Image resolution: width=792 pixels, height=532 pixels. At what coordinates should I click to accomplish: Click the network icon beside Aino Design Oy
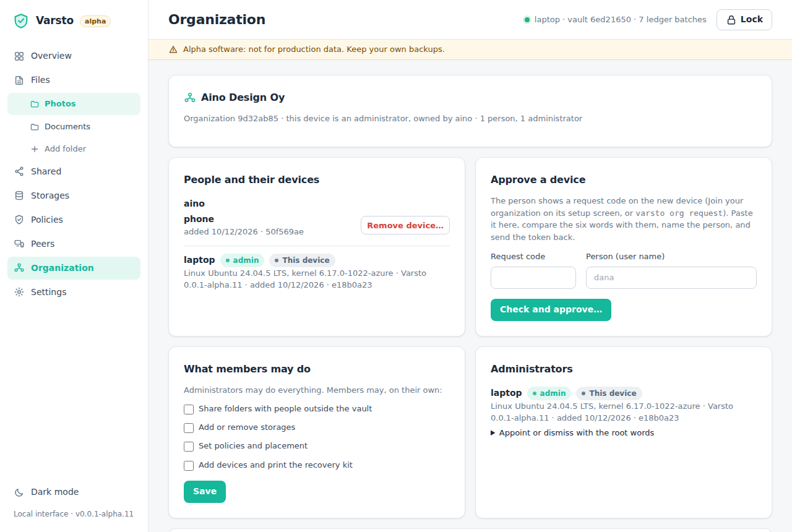[x=190, y=98]
